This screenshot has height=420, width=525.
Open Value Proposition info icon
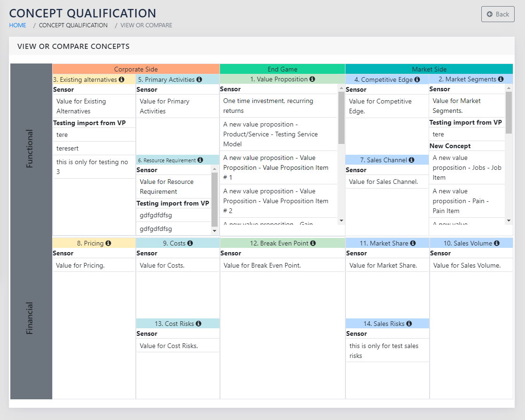pos(313,79)
